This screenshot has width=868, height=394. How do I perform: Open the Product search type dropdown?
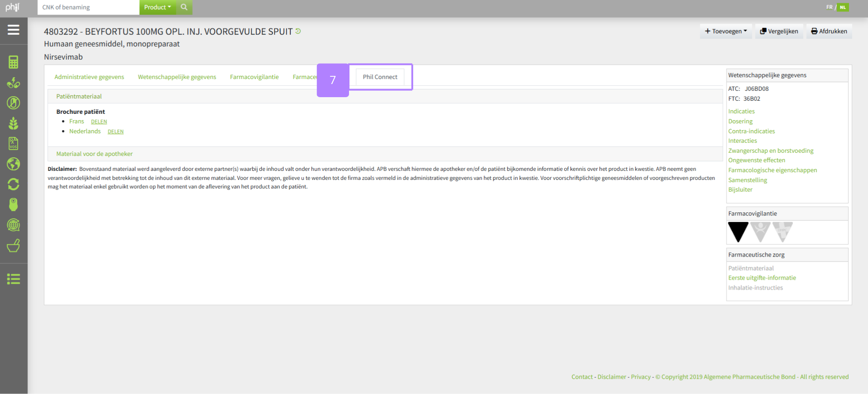pos(158,7)
